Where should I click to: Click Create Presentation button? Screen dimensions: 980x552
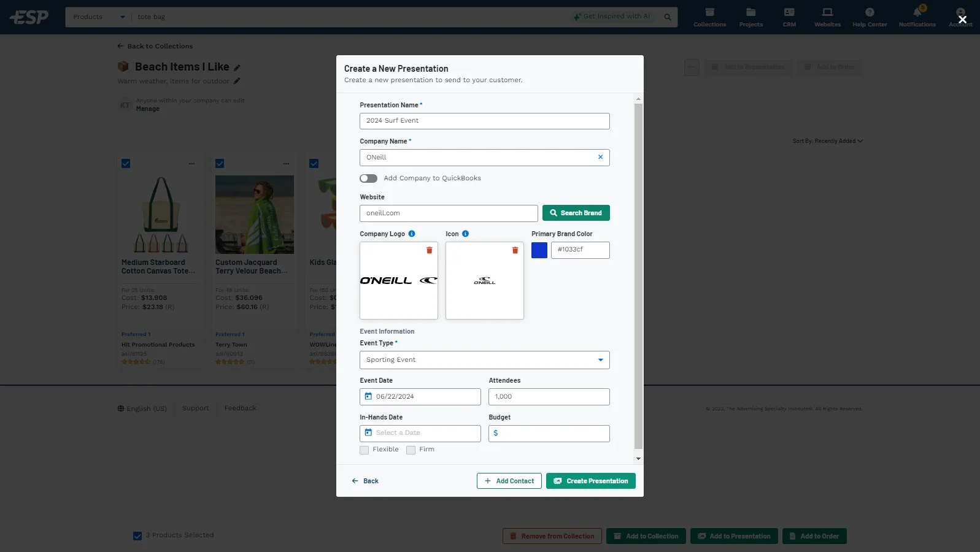pos(590,481)
